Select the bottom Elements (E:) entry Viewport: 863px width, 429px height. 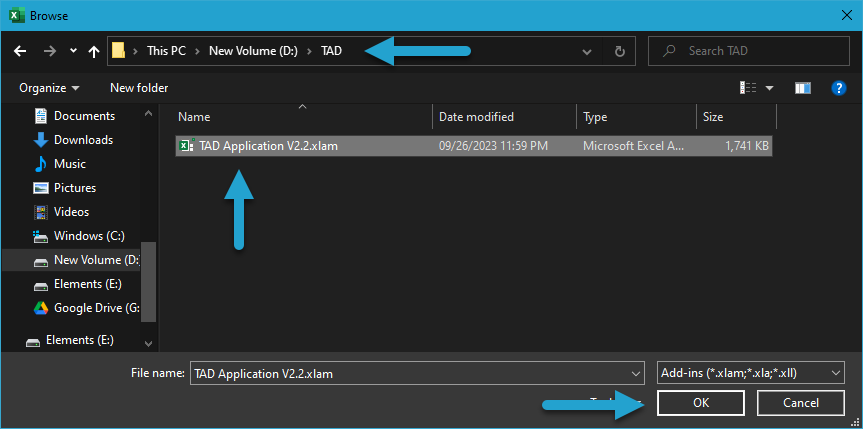(80, 340)
